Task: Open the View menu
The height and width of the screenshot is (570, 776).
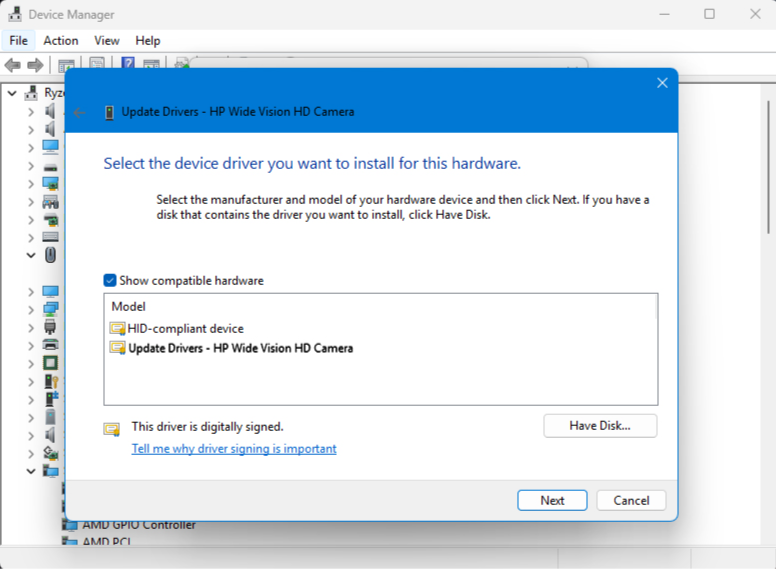Action: click(107, 41)
